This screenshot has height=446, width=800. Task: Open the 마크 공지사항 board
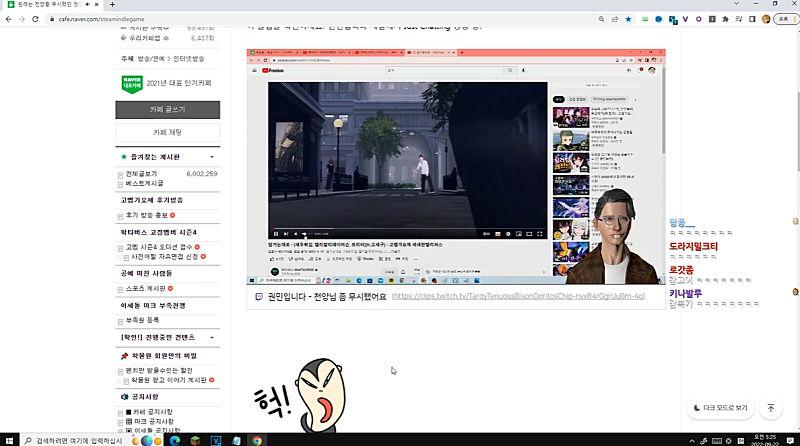pos(153,421)
